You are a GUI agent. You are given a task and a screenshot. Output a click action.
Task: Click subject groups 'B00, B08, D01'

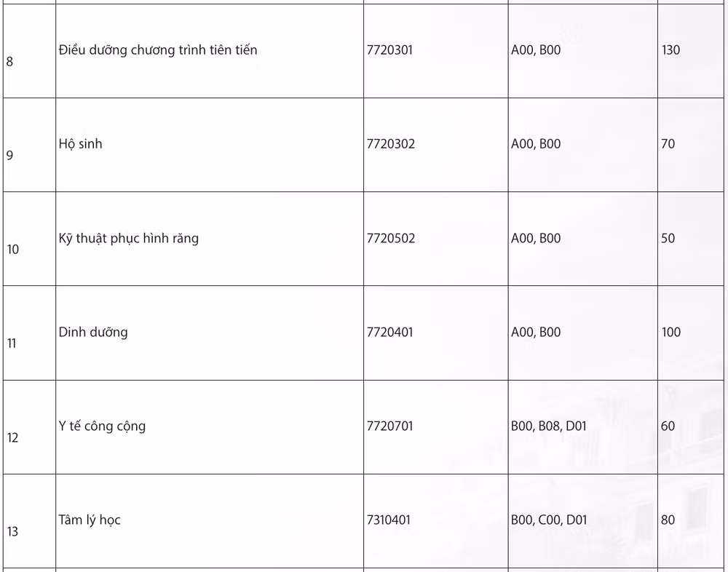pos(549,426)
